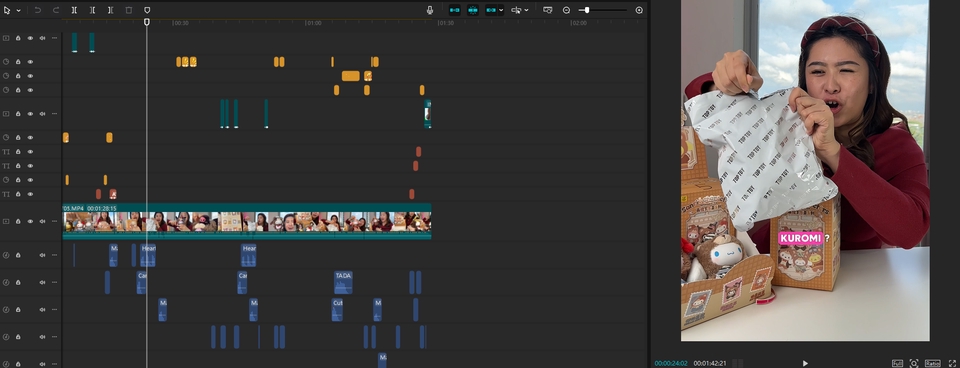The image size is (960, 368).
Task: Choose the Select pointer tool
Action: coord(7,10)
